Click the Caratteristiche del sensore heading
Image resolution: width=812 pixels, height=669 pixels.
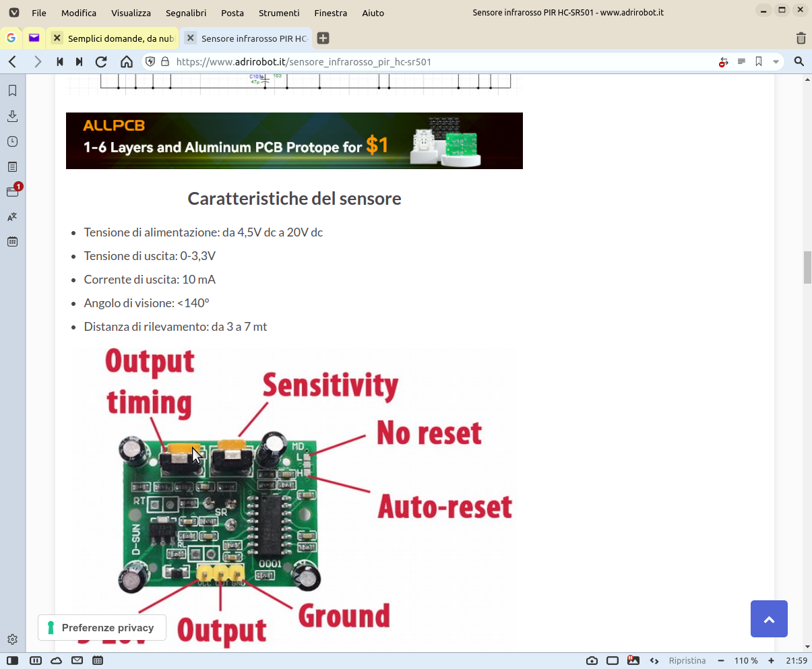pos(294,199)
